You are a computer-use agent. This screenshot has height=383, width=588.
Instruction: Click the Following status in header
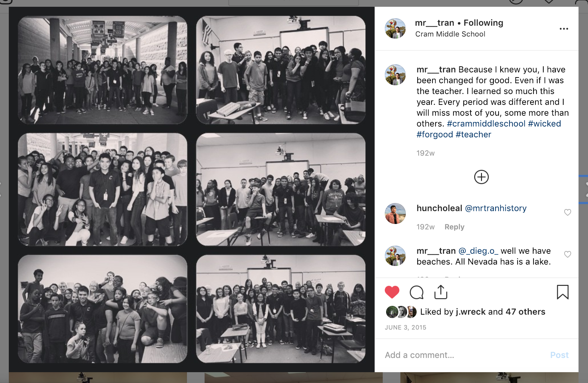[483, 23]
